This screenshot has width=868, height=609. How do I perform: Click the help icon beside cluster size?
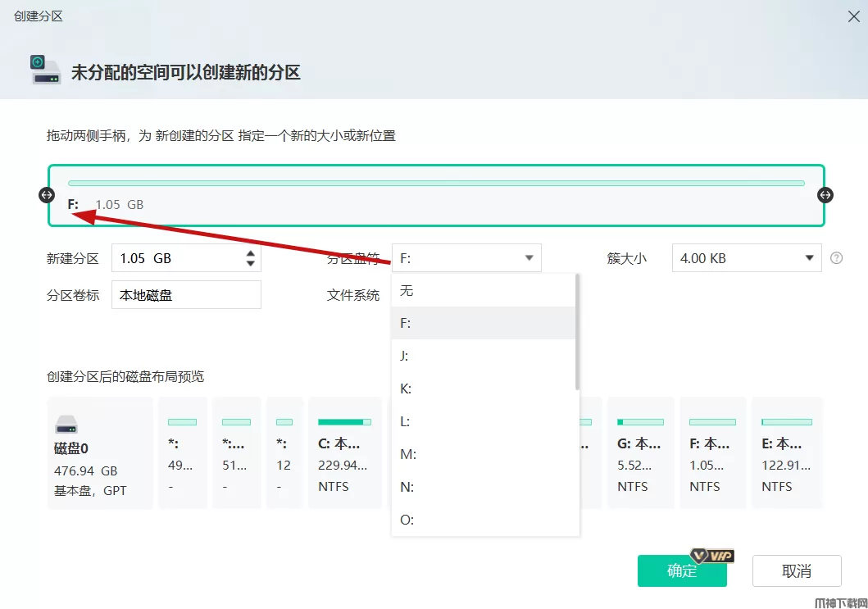point(836,258)
